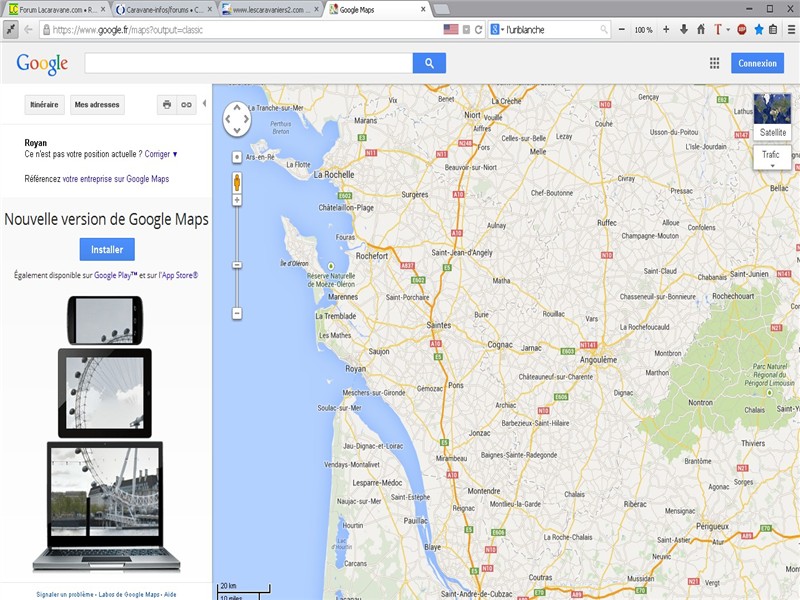800x600 pixels.
Task: Open the Google apps grid icon
Action: pos(715,63)
